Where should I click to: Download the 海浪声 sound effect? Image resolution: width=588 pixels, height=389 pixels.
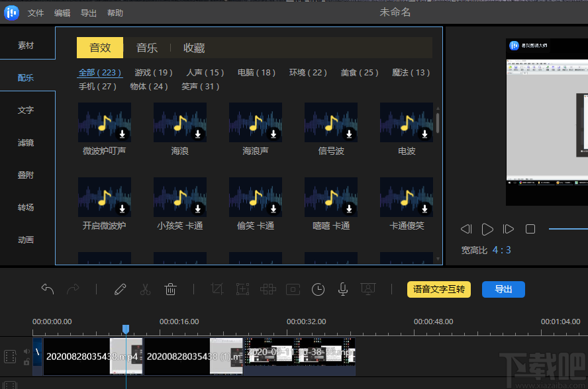[x=273, y=134]
